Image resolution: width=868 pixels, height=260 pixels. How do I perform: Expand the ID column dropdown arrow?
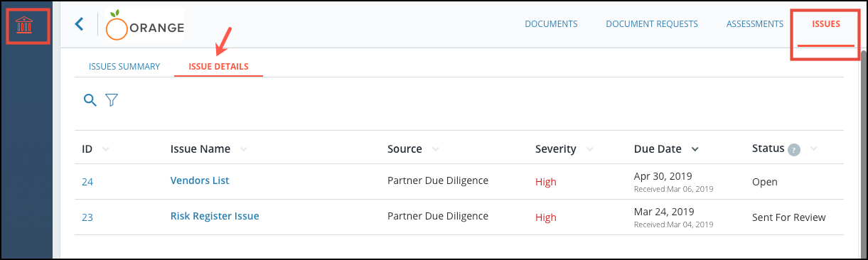click(x=106, y=149)
